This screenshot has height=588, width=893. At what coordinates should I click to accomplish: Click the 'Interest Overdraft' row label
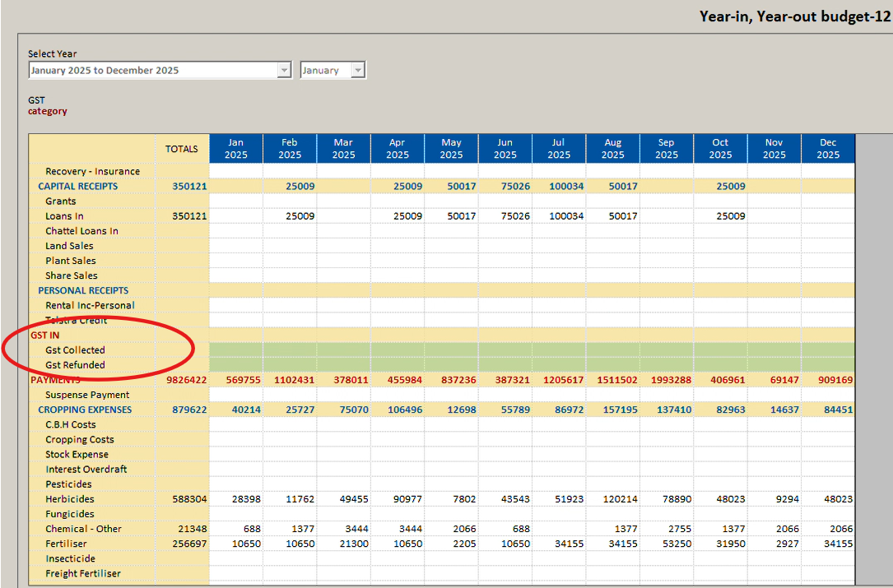pyautogui.click(x=86, y=469)
